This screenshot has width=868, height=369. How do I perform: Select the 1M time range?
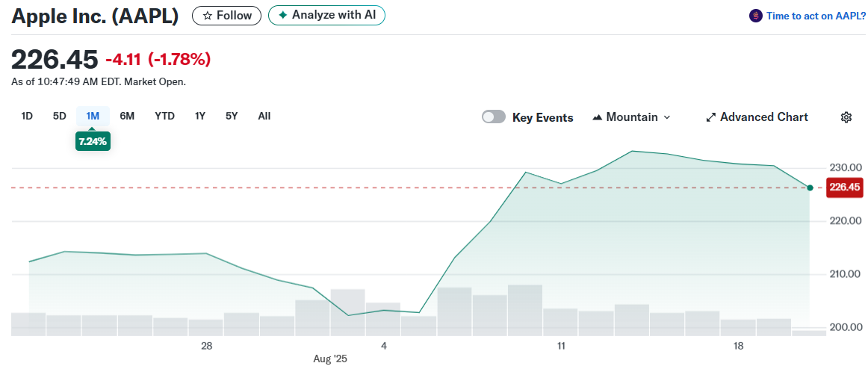click(x=93, y=117)
